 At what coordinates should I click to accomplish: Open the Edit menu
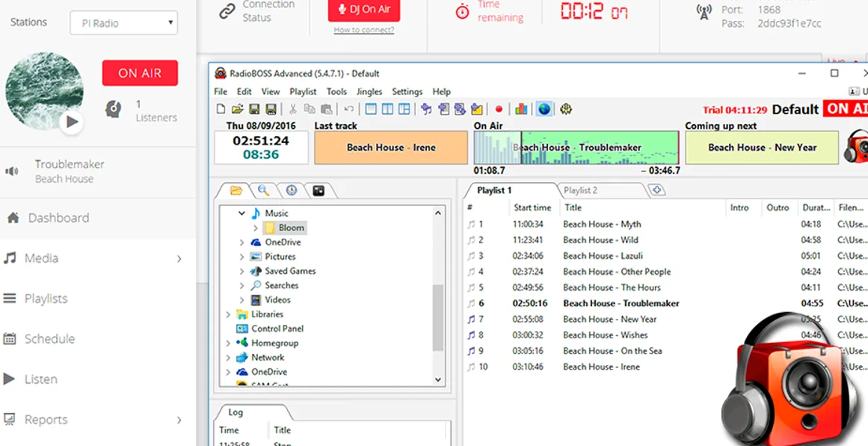244,91
